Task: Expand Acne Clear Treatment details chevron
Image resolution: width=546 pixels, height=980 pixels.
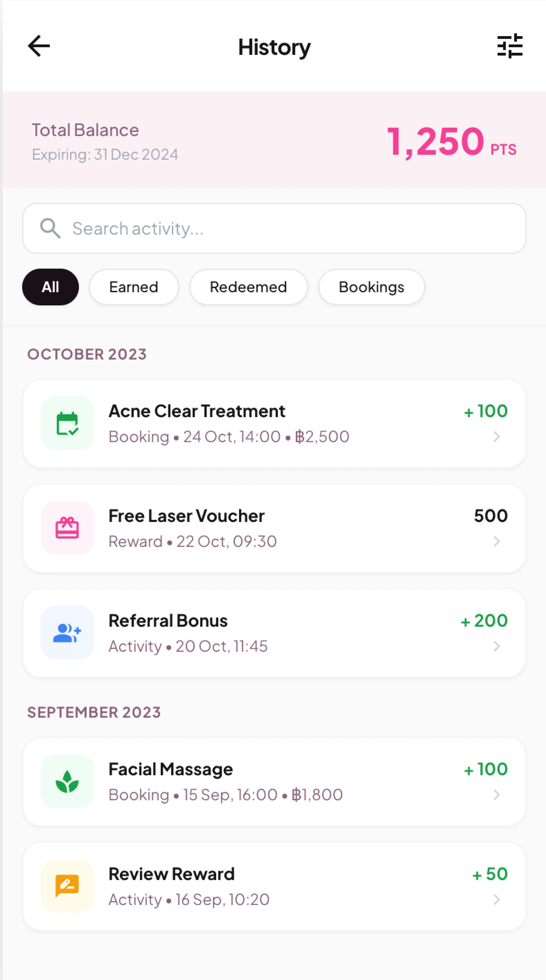Action: click(x=497, y=437)
